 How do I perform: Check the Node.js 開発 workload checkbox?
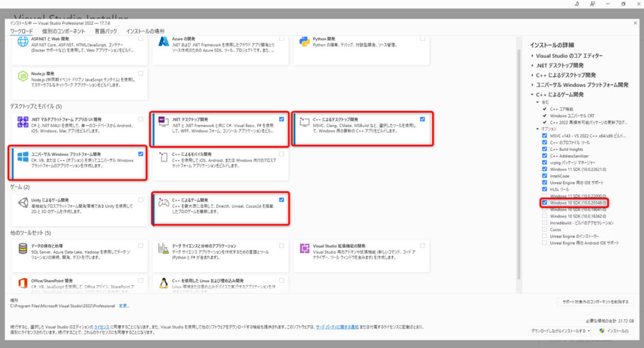pyautogui.click(x=141, y=73)
